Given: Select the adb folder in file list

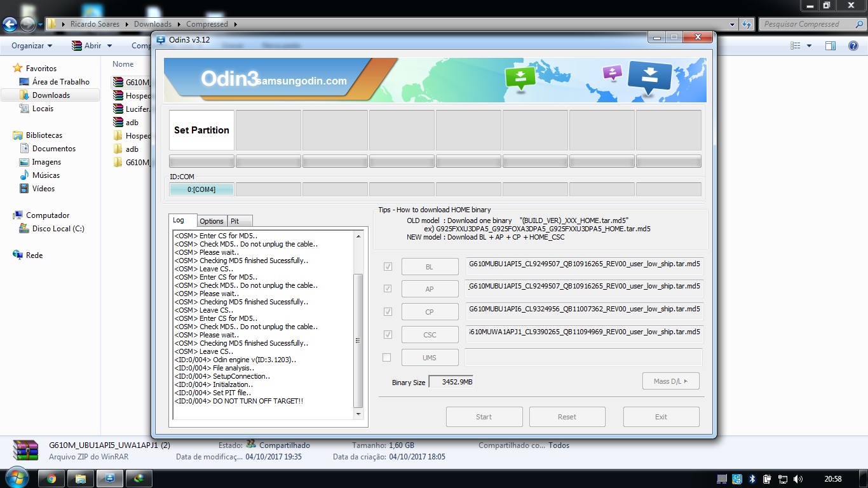Looking at the screenshot, I should (126, 149).
